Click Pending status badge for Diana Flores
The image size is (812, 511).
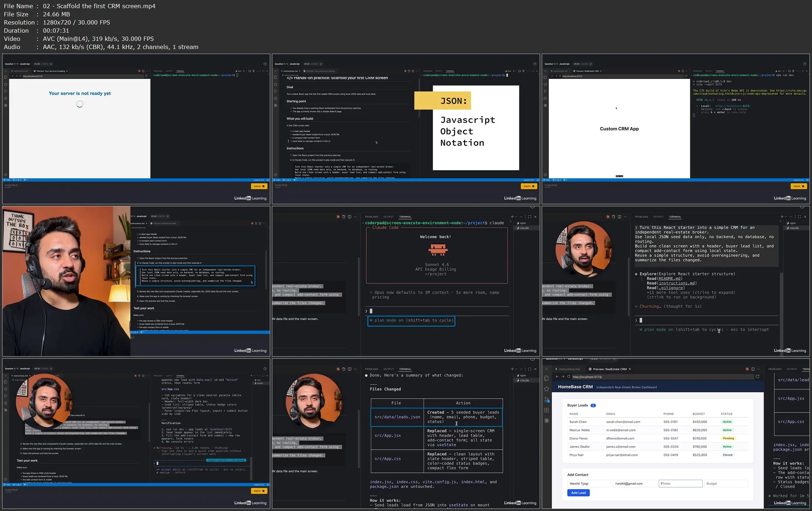click(x=728, y=438)
